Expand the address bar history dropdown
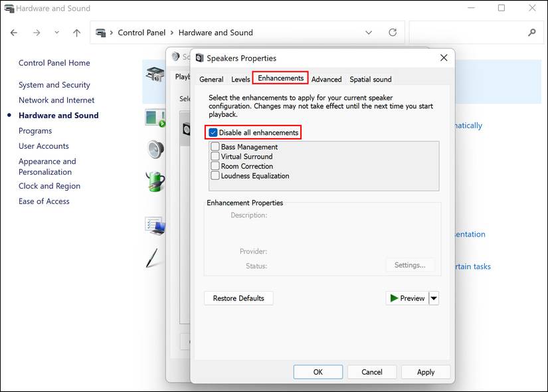The height and width of the screenshot is (392, 548). (369, 33)
